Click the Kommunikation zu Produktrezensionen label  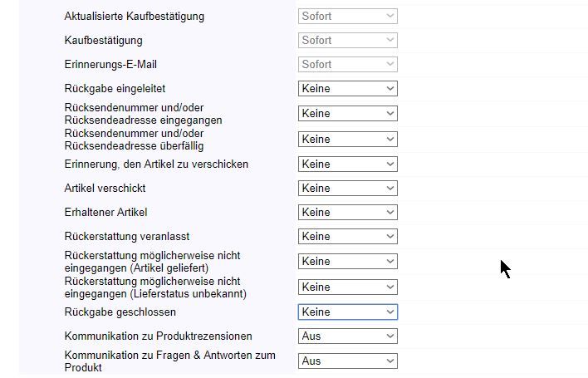pos(158,336)
